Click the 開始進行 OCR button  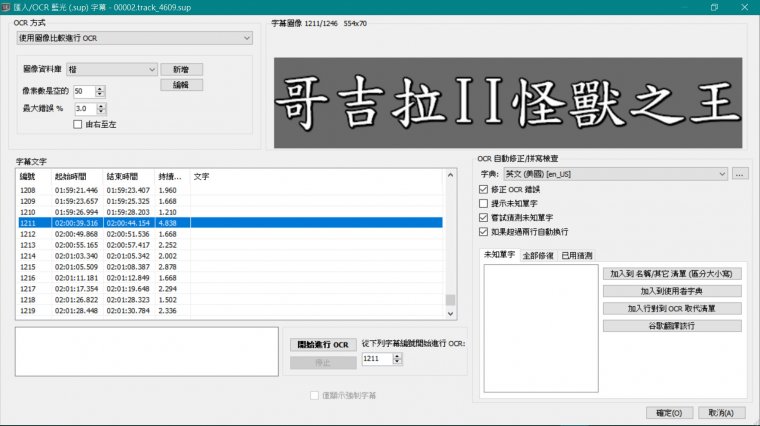[323, 345]
